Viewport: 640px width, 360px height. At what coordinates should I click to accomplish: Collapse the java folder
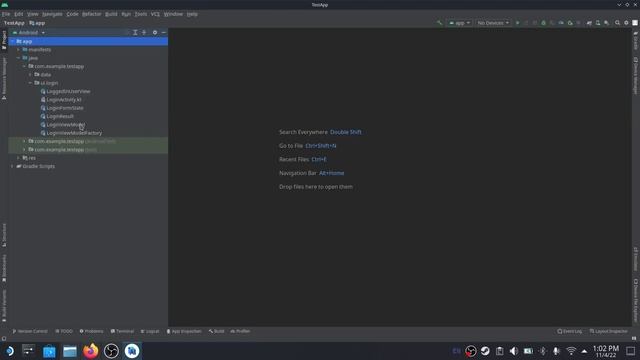point(18,58)
